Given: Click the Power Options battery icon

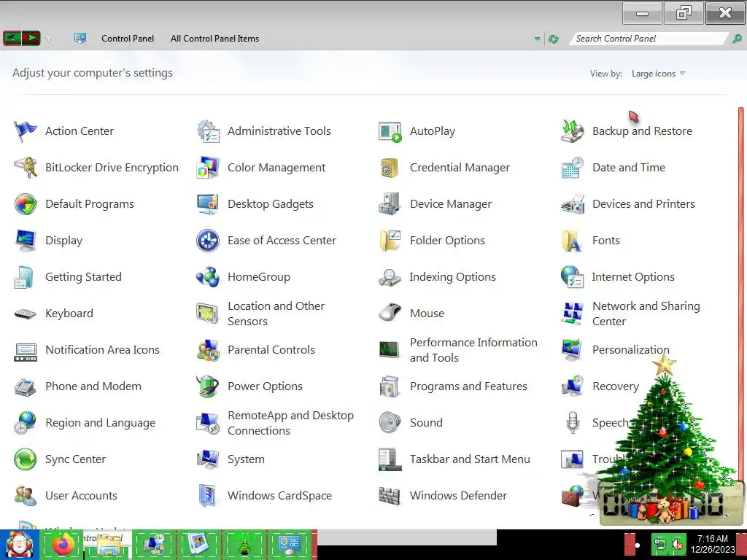Looking at the screenshot, I should pos(208,386).
